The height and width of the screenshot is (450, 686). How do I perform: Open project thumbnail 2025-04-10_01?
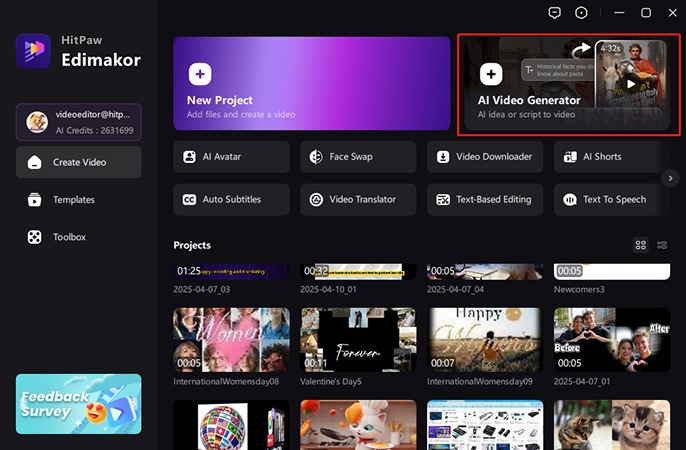pyautogui.click(x=358, y=272)
